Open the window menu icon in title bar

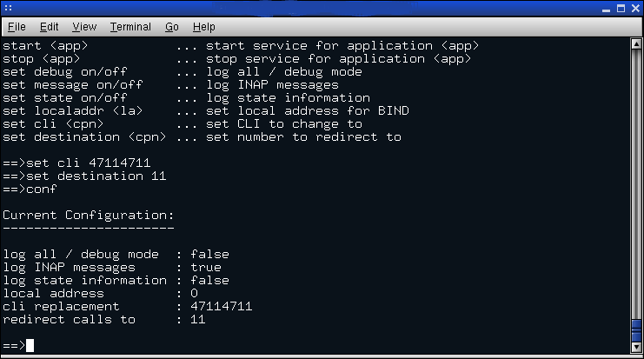click(9, 8)
